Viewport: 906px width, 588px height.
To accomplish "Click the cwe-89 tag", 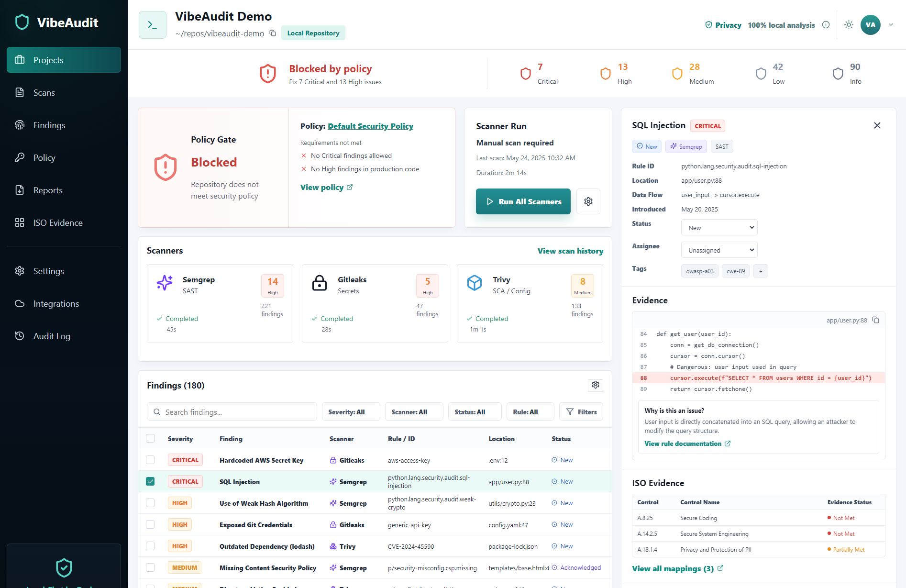I will [x=736, y=271].
